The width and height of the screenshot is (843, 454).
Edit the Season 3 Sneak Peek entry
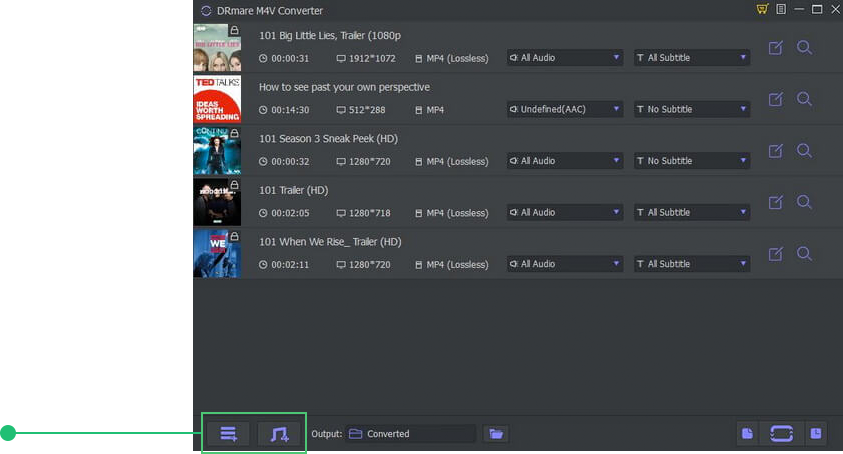coord(775,151)
